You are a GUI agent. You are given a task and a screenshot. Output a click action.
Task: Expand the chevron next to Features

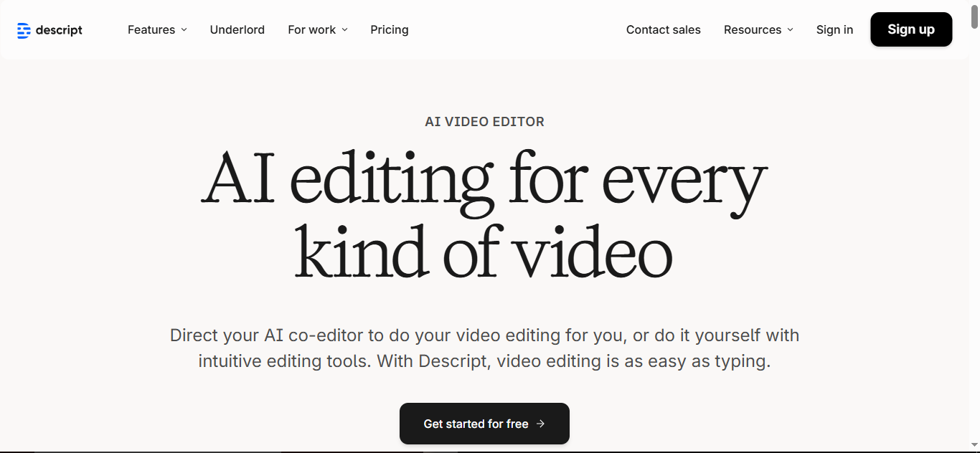184,30
